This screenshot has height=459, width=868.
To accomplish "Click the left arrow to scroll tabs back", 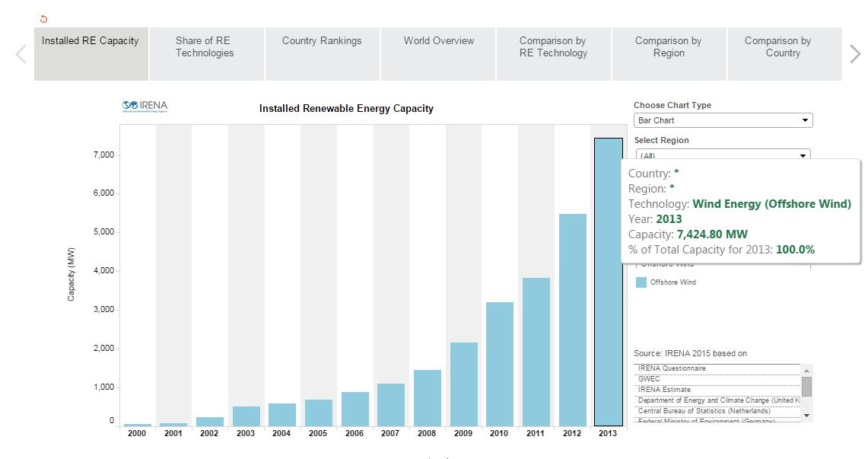I will point(21,54).
